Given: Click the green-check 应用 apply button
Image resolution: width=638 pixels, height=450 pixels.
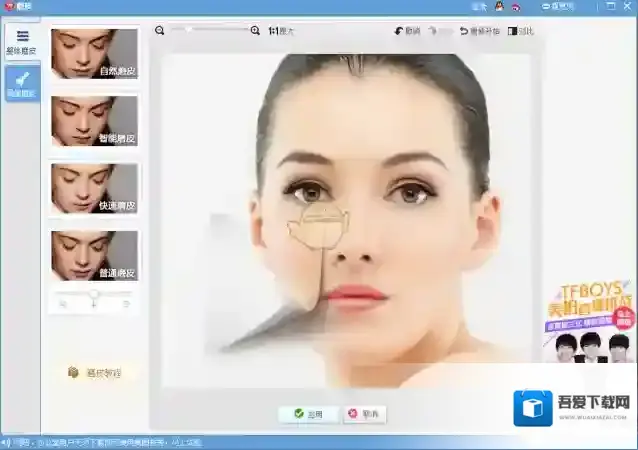Looking at the screenshot, I should pos(309,414).
